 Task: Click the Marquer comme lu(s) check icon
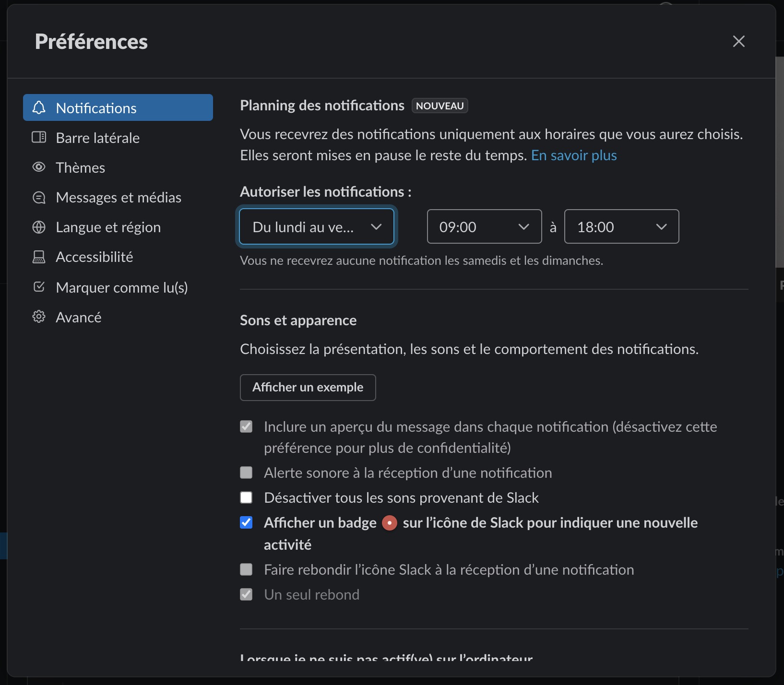tap(39, 287)
